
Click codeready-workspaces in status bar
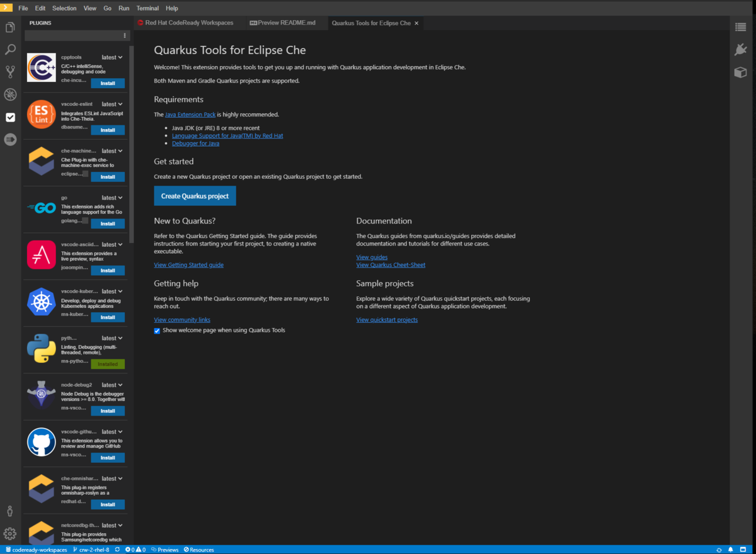pos(35,550)
